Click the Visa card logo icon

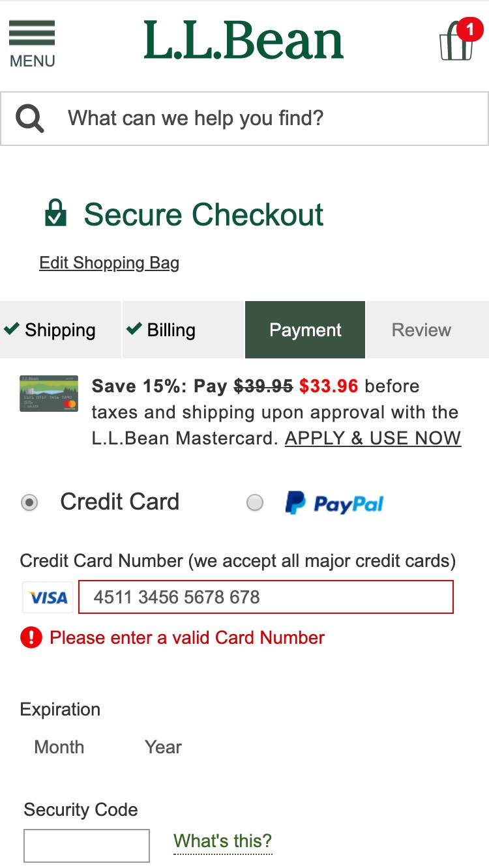[x=48, y=597]
